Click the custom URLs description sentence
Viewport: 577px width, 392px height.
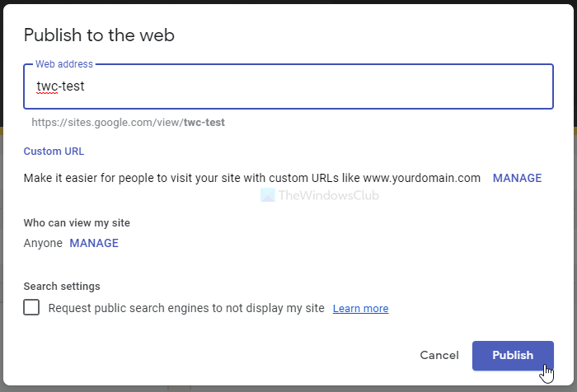(x=251, y=178)
